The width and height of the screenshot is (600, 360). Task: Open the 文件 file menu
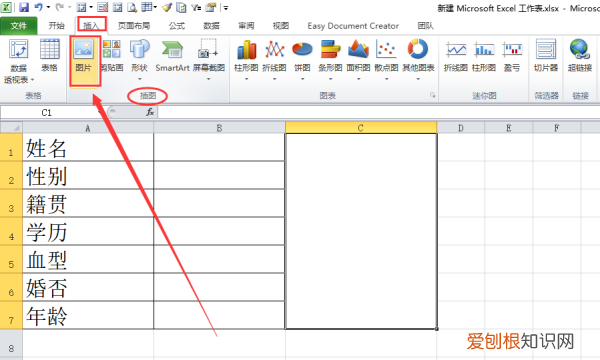19,26
